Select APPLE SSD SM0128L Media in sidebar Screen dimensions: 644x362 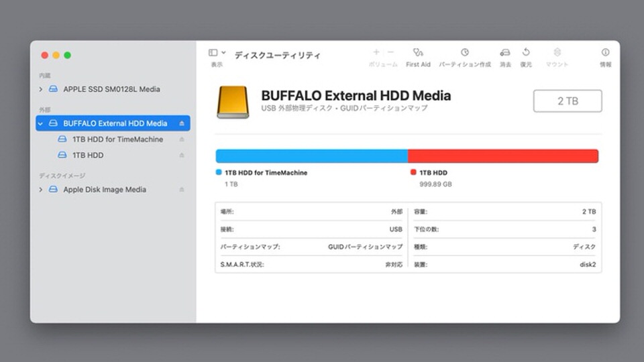111,89
